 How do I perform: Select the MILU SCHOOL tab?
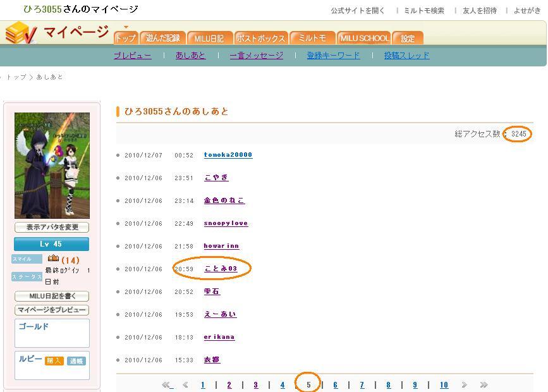(x=363, y=38)
